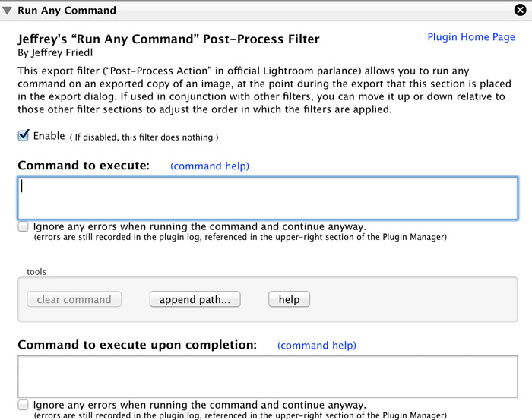Open command help beside upon completion heading
Image resolution: width=532 pixels, height=420 pixels.
pyautogui.click(x=317, y=346)
